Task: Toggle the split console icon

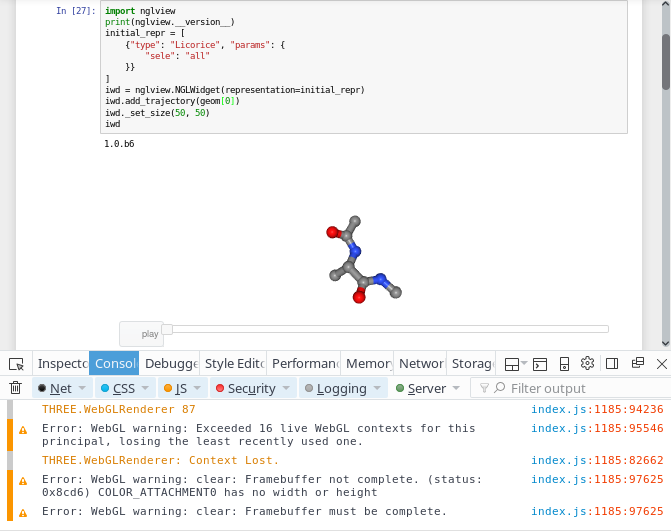Action: (x=540, y=364)
